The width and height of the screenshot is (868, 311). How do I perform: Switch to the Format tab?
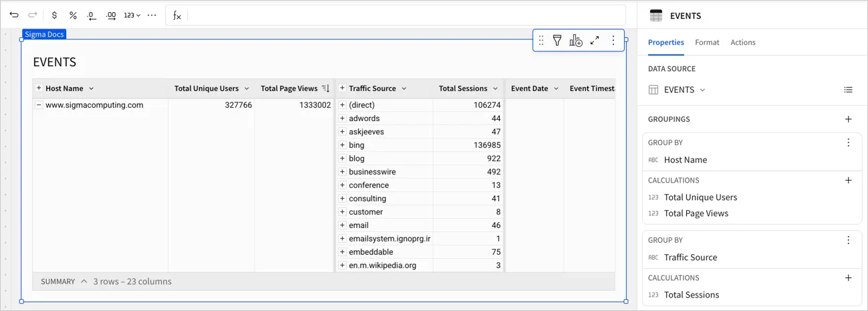tap(707, 42)
